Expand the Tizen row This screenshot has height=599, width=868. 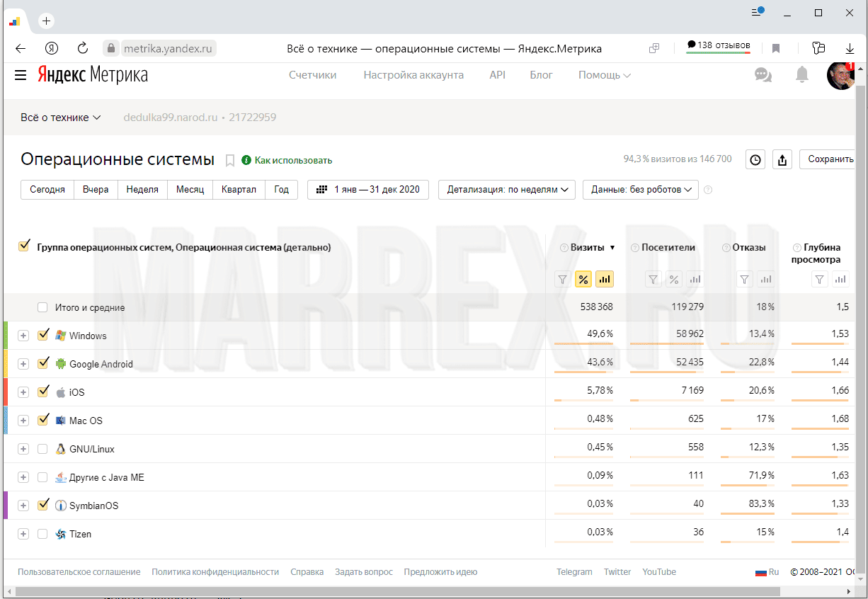tap(23, 534)
